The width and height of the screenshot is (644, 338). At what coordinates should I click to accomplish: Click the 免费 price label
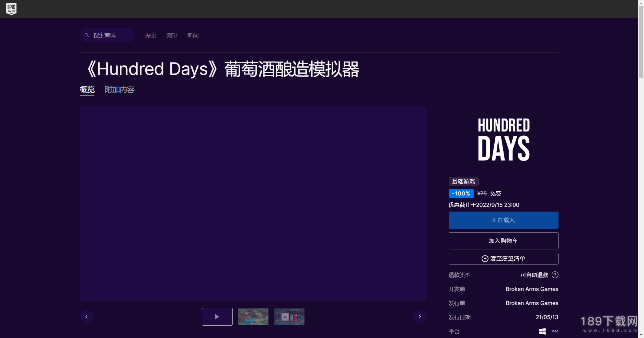[495, 194]
